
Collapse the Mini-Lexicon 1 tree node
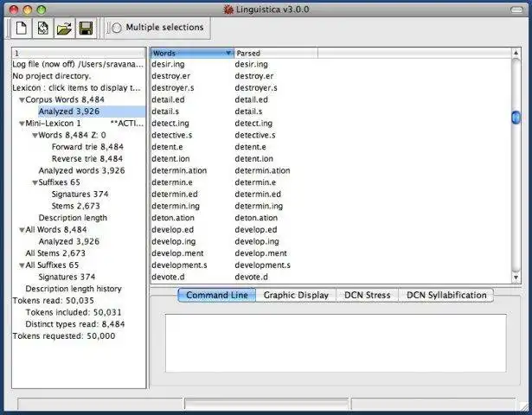click(22, 124)
